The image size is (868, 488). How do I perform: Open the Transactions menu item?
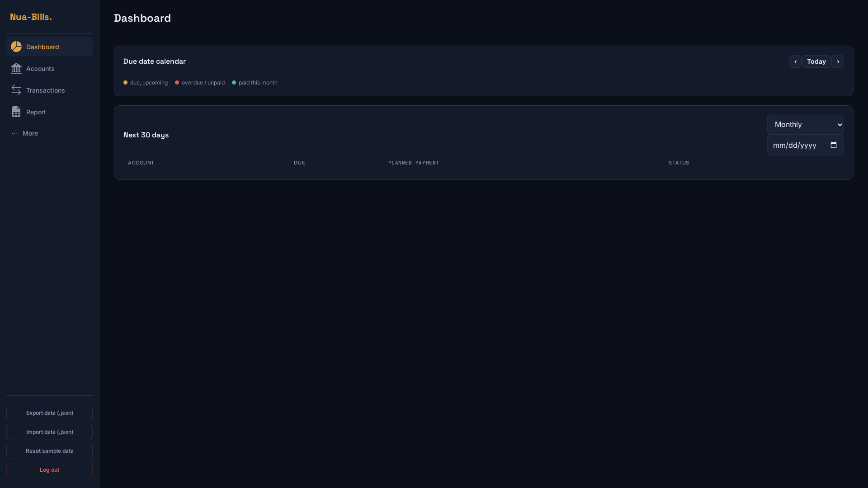[49, 90]
